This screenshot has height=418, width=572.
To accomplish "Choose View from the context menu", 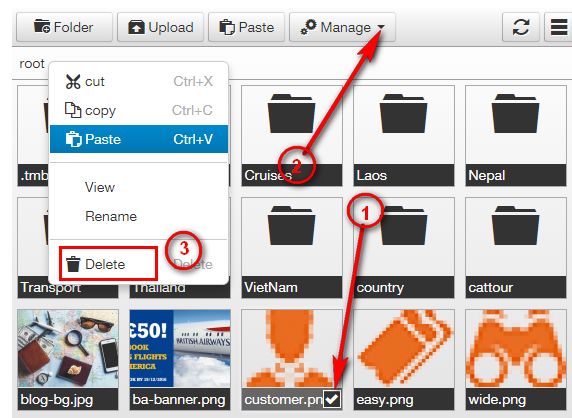I will tap(100, 187).
